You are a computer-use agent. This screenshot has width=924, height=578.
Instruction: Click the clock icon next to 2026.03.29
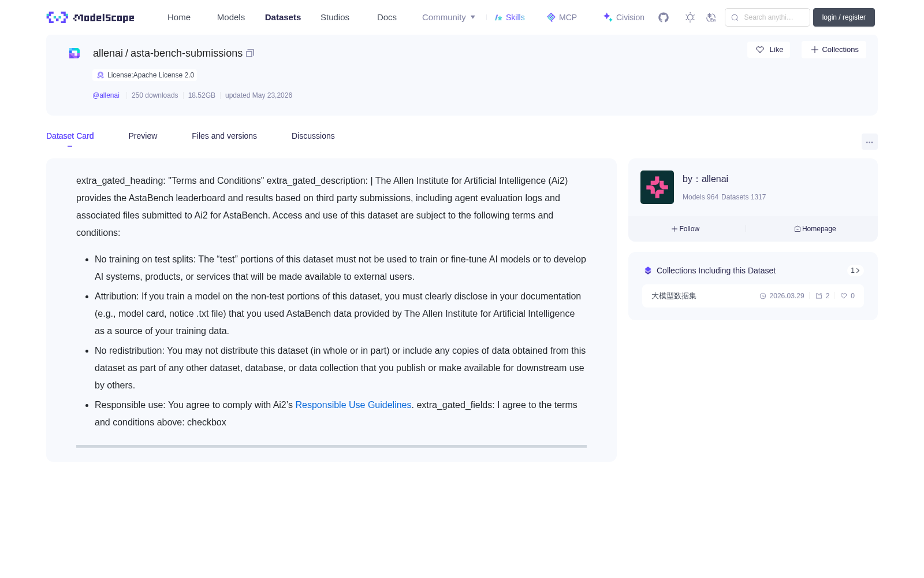(x=763, y=296)
